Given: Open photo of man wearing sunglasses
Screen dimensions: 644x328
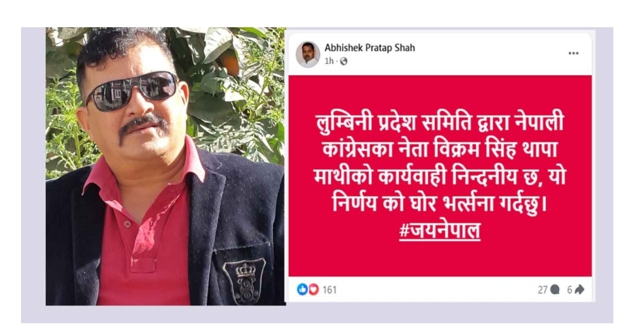Looking at the screenshot, I should (165, 166).
